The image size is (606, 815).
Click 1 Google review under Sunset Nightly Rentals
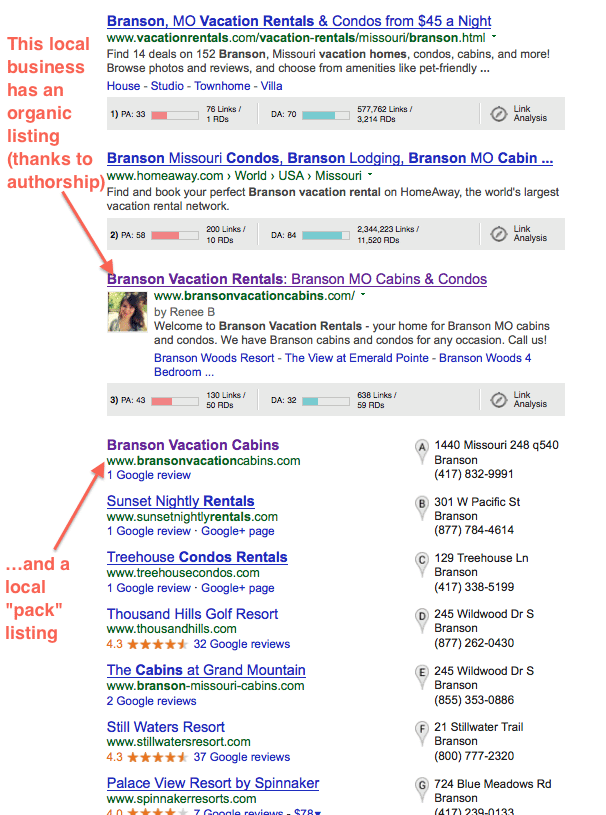point(149,531)
